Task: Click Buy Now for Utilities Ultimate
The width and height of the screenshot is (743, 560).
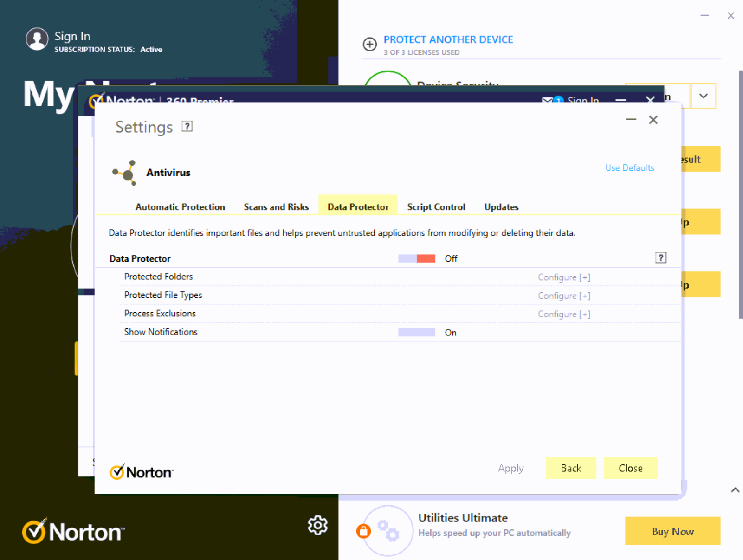Action: 673,531
